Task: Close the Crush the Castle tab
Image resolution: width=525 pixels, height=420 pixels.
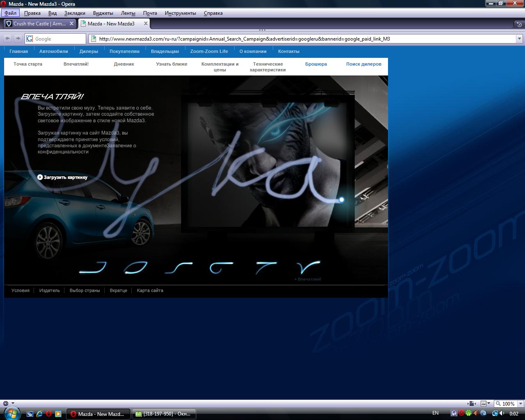Action: click(71, 24)
